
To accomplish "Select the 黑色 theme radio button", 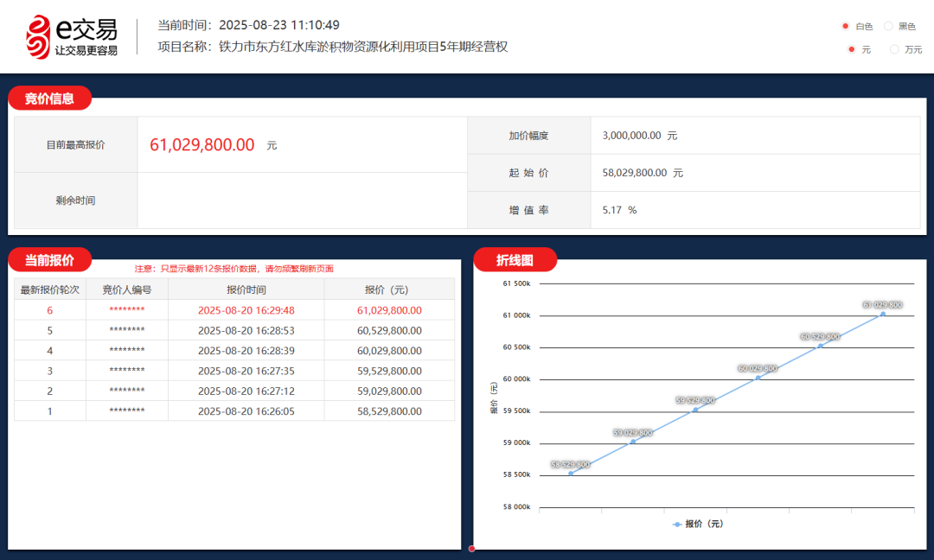I will point(888,26).
